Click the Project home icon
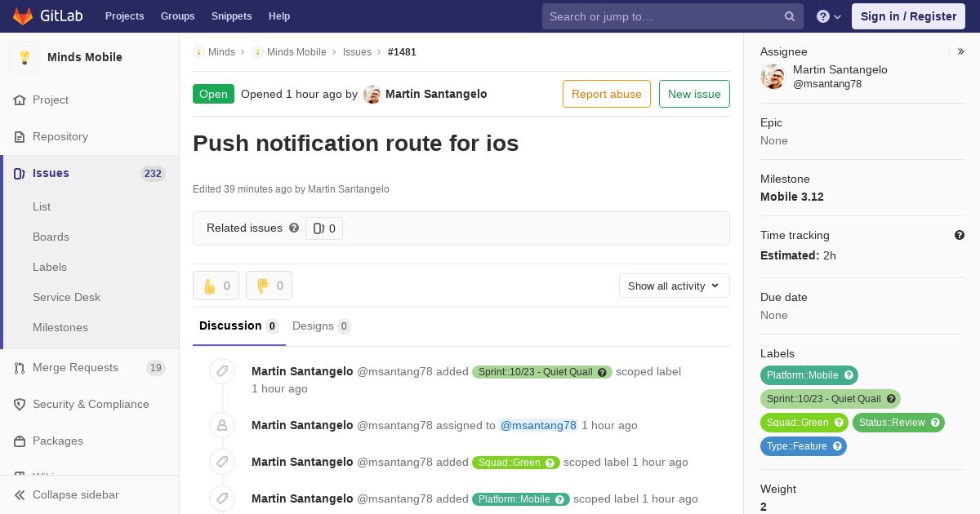Image resolution: width=980 pixels, height=514 pixels. point(20,100)
